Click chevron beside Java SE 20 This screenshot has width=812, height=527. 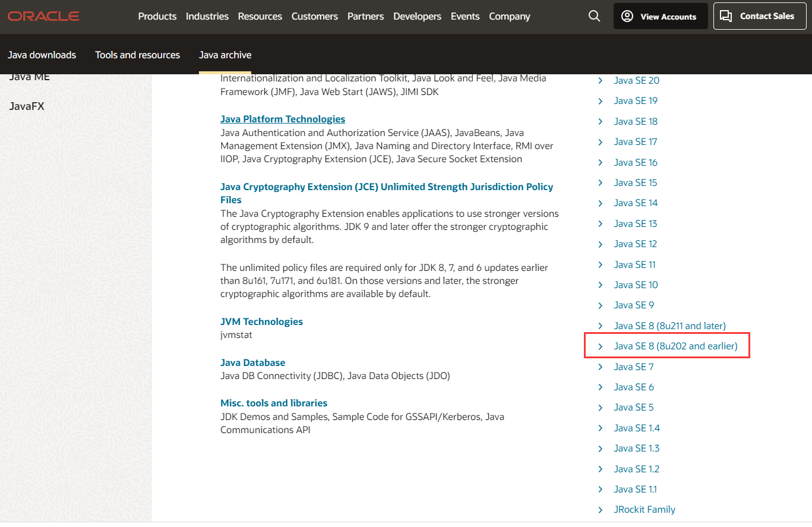pos(601,80)
